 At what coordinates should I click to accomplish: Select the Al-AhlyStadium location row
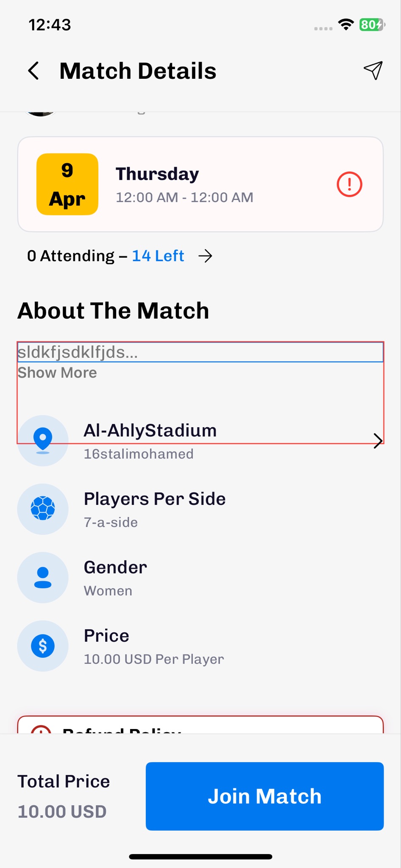point(150,431)
